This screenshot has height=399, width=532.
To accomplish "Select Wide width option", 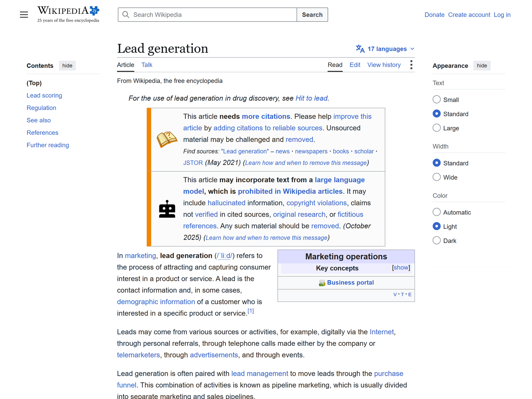I will (x=437, y=177).
